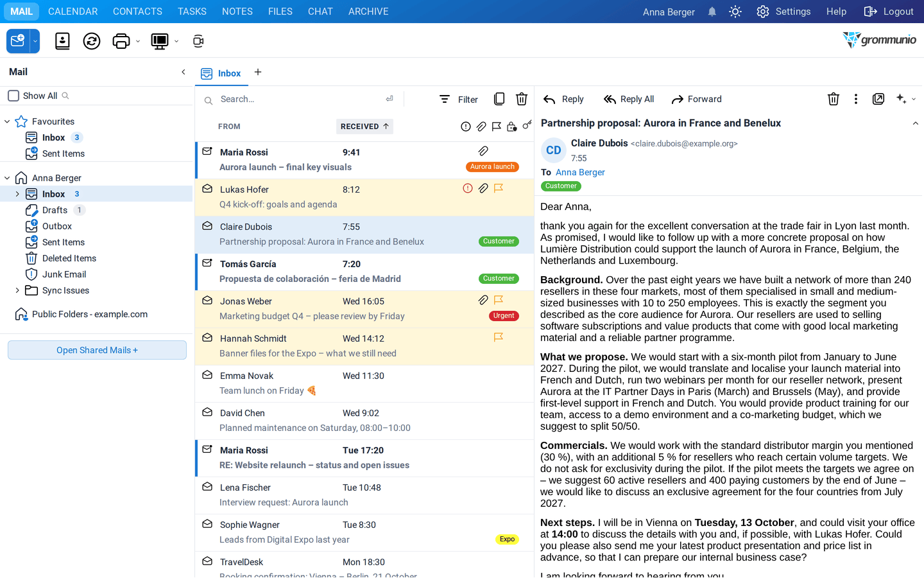Open the new item dropdown arrow
This screenshot has width=924, height=578.
click(35, 41)
